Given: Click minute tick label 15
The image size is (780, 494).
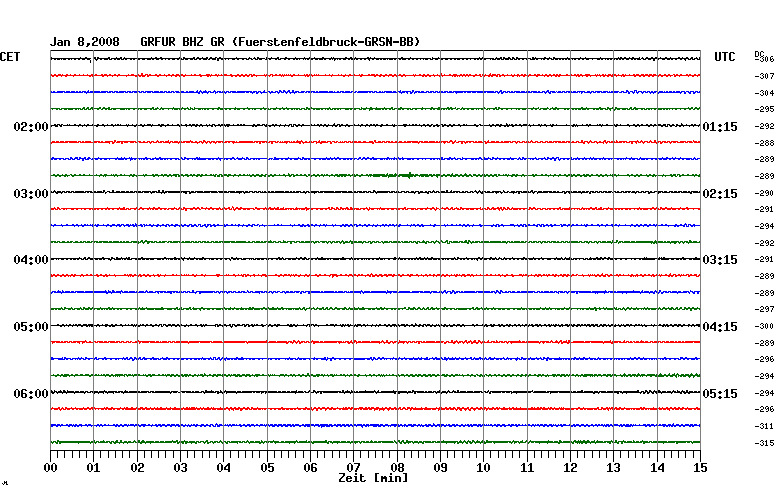Looking at the screenshot, I should (700, 468).
